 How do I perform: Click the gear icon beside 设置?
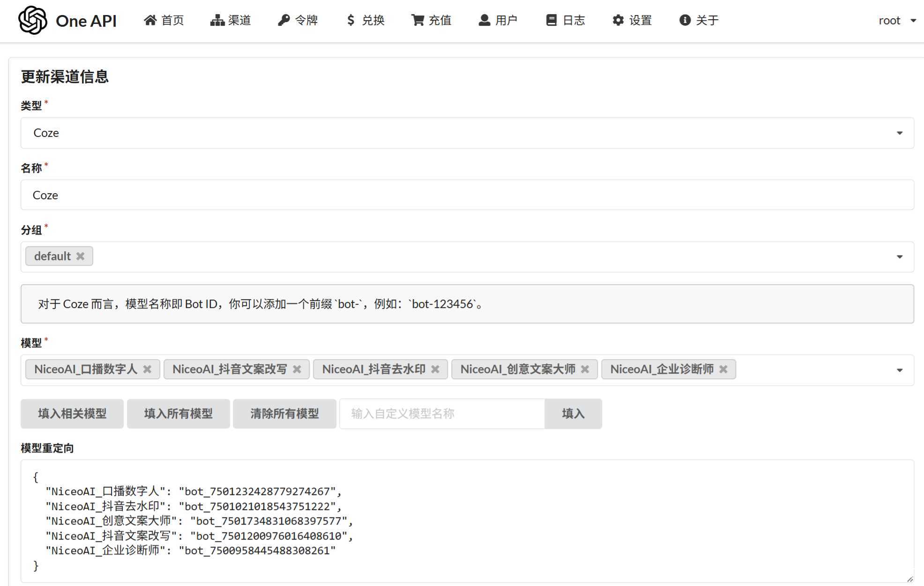point(618,20)
